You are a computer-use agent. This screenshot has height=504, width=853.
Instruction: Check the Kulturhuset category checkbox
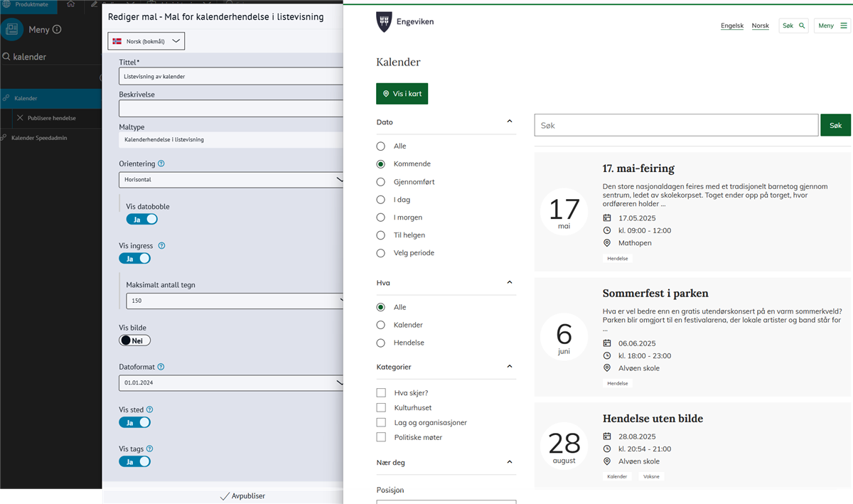click(x=381, y=408)
